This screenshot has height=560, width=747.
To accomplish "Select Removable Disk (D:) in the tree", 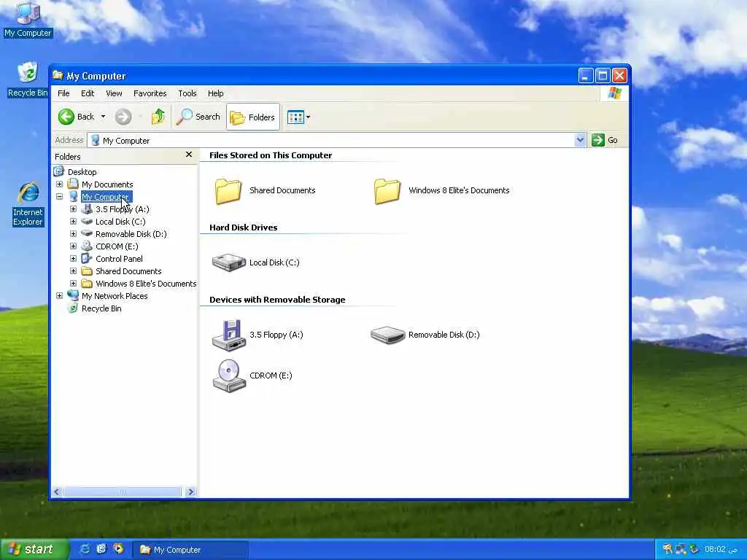I will [x=131, y=234].
